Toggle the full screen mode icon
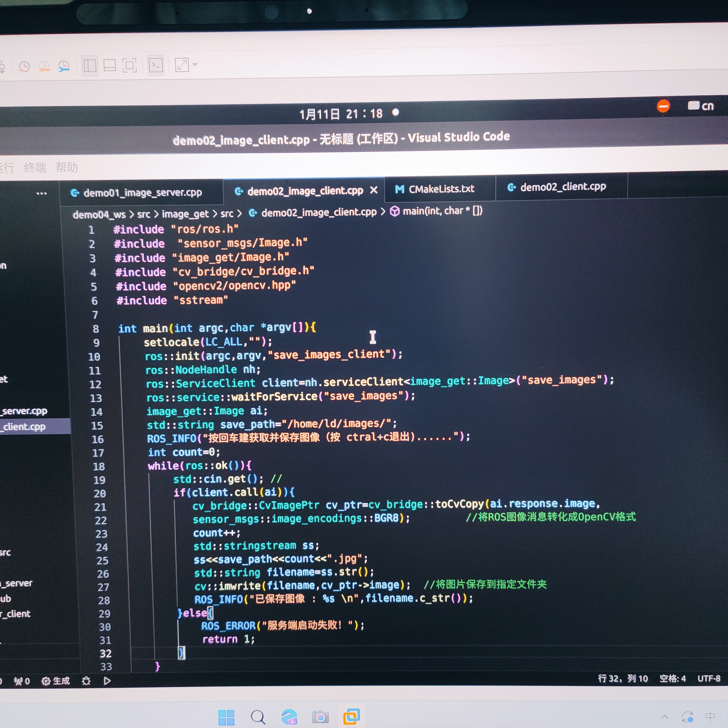Image resolution: width=728 pixels, height=728 pixels. point(130,66)
